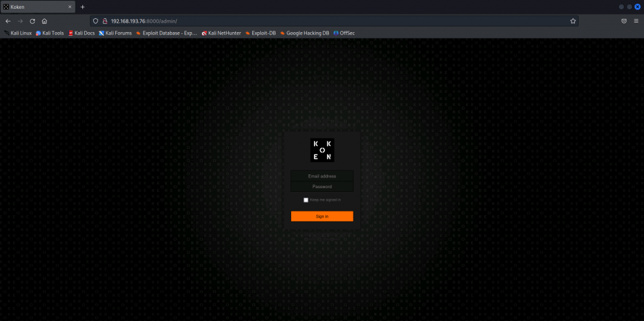Screen dimensions: 644x321
Task: Open Kali Docs bookmark
Action: (x=82, y=33)
